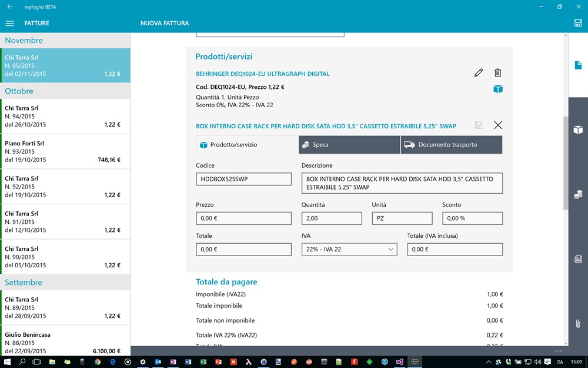Viewport: 588px width, 368px height.
Task: Click the Totale (IVA inclusa) field
Action: coord(455,249)
